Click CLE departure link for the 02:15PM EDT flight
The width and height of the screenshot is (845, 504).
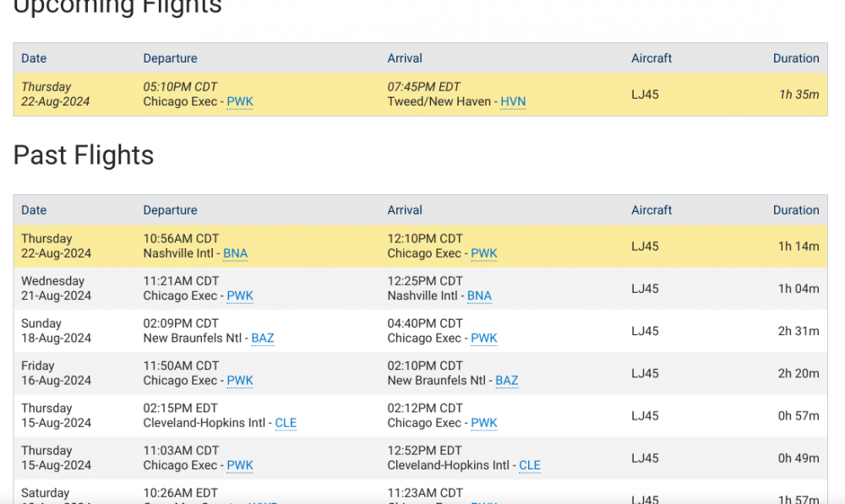pos(286,423)
